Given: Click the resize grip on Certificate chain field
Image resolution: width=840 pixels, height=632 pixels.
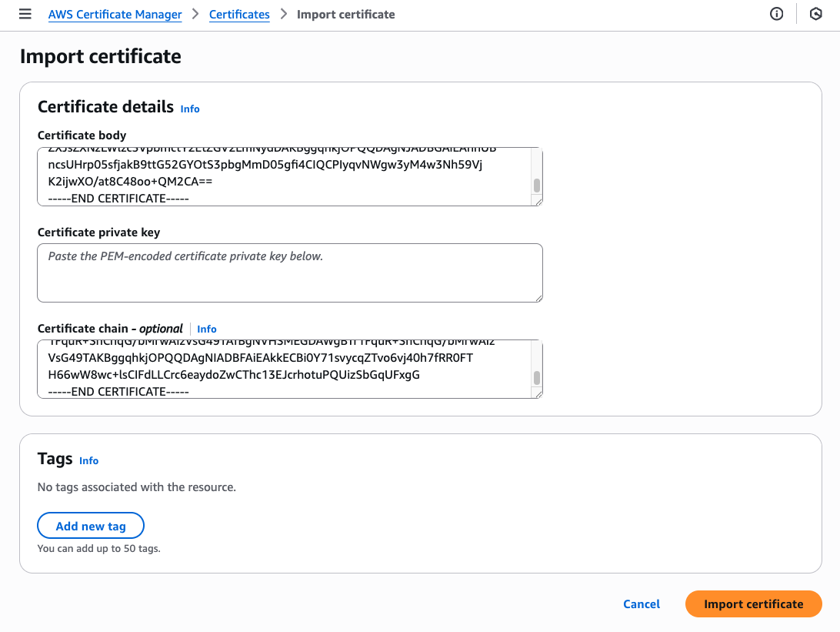Looking at the screenshot, I should pyautogui.click(x=539, y=395).
